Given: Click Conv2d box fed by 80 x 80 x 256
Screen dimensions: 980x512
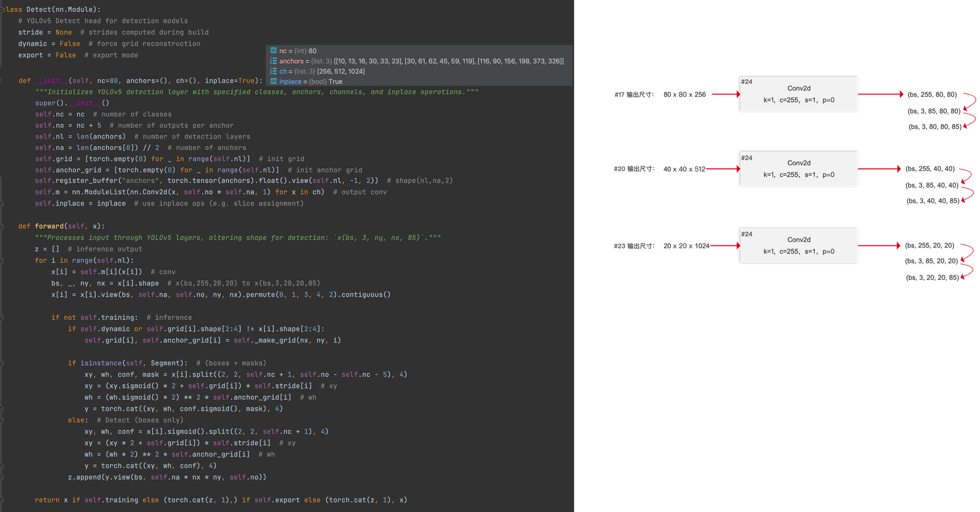Looking at the screenshot, I should pyautogui.click(x=798, y=94).
